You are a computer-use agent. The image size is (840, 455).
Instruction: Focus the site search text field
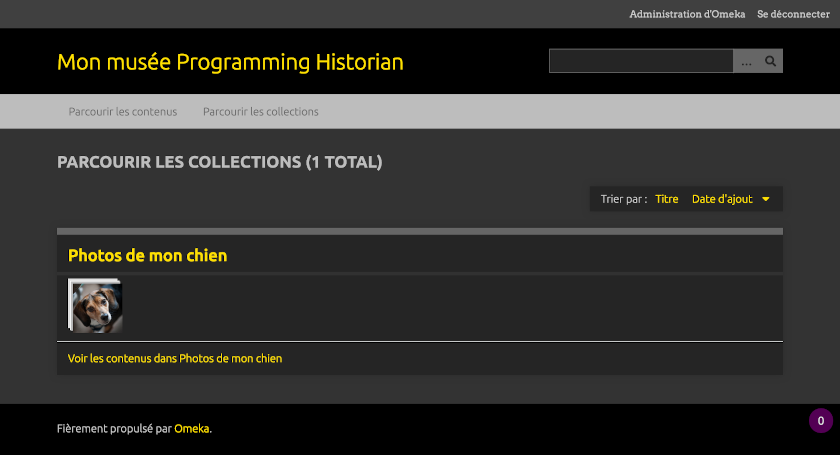tap(641, 61)
